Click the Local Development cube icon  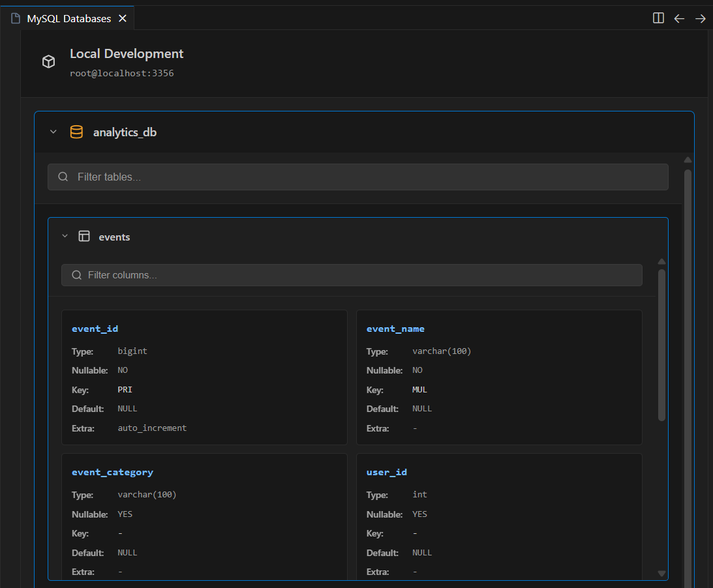[49, 61]
